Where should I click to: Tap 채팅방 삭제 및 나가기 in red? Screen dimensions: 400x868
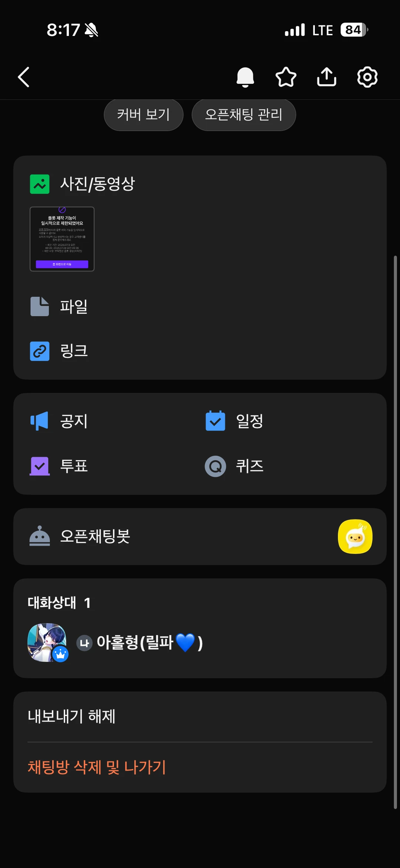(x=97, y=767)
